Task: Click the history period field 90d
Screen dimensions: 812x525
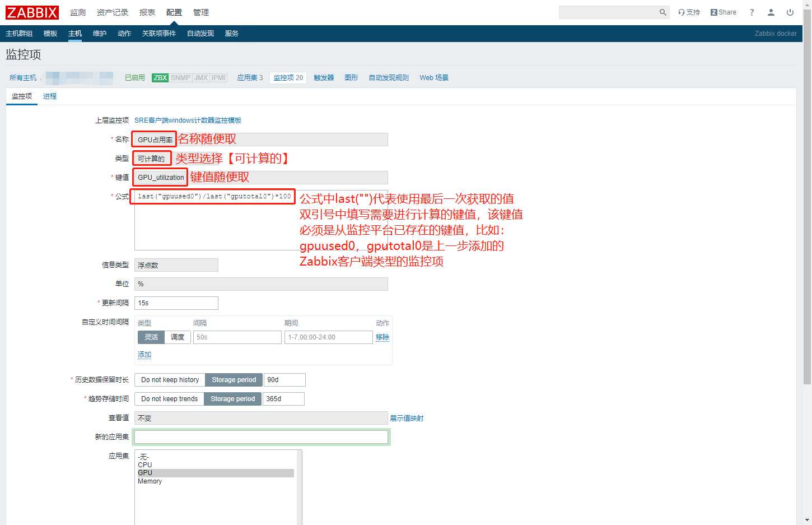Action: (x=284, y=380)
